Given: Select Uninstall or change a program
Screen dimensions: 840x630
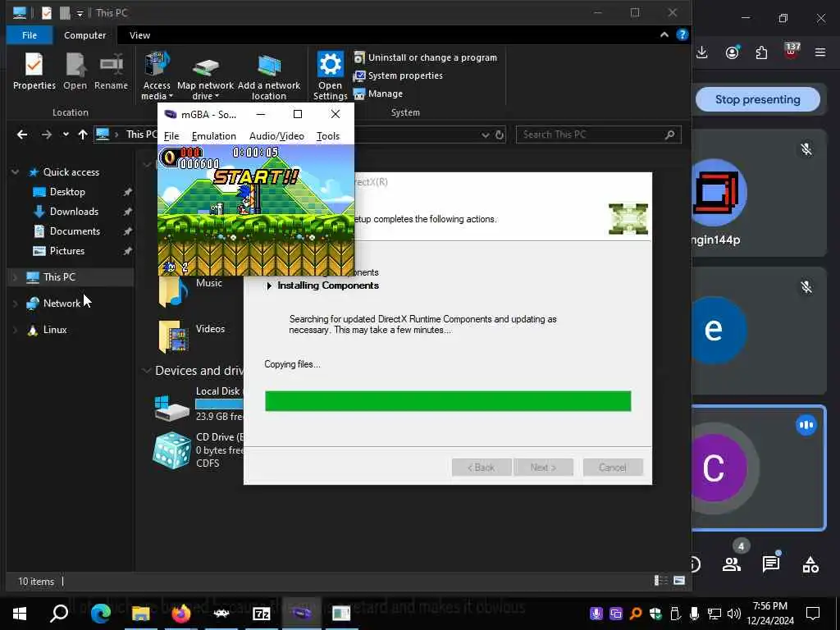Looking at the screenshot, I should pyautogui.click(x=426, y=57).
